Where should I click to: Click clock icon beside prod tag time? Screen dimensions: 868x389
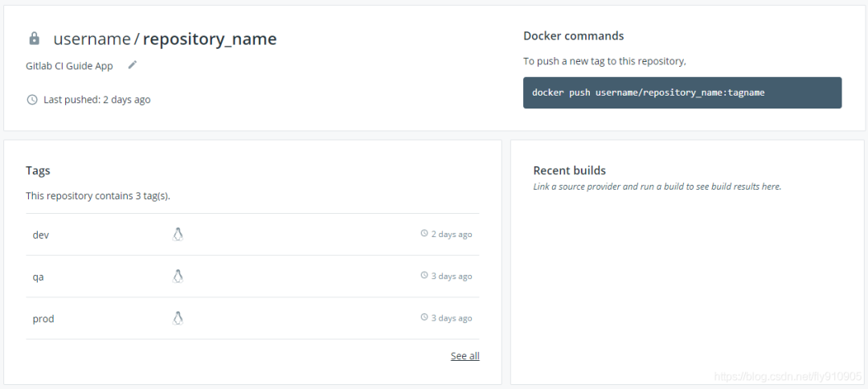tap(424, 318)
